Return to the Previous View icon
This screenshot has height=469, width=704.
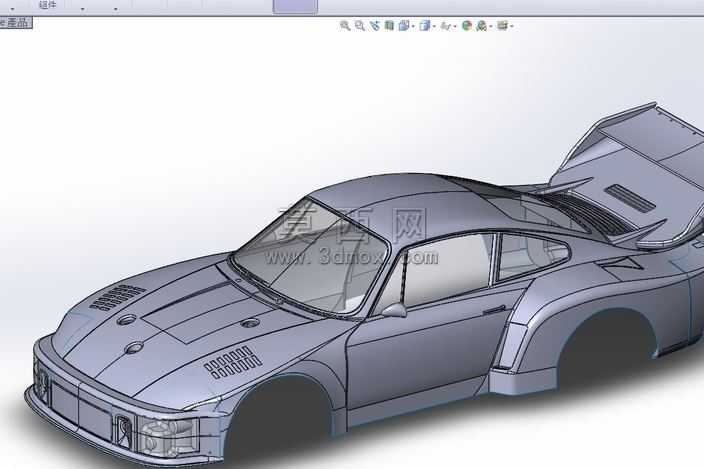[375, 26]
